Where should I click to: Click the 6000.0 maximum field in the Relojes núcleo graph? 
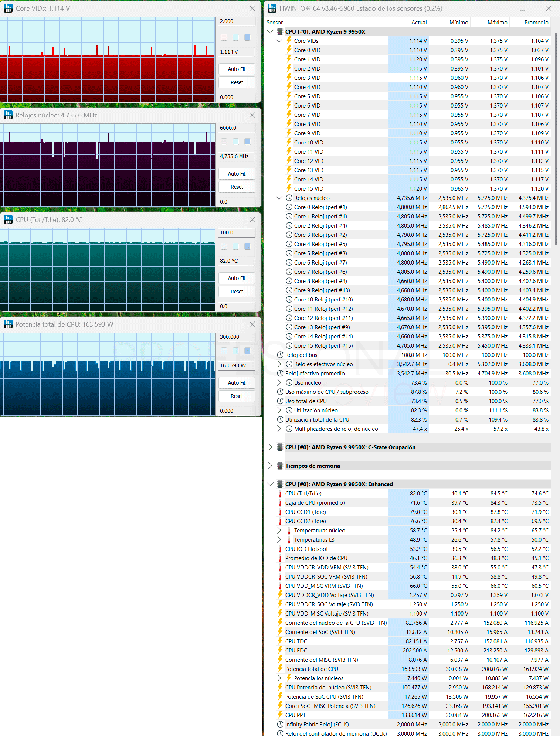[x=237, y=128]
